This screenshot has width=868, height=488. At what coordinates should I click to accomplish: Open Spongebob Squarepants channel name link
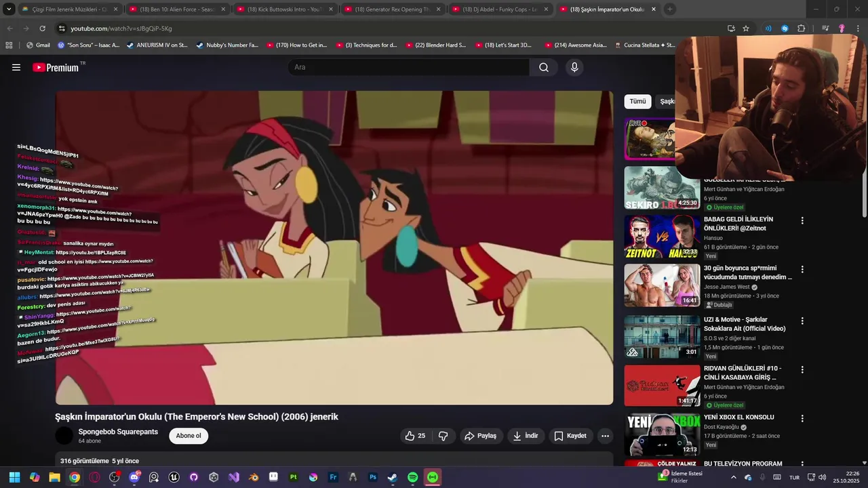[118, 432]
